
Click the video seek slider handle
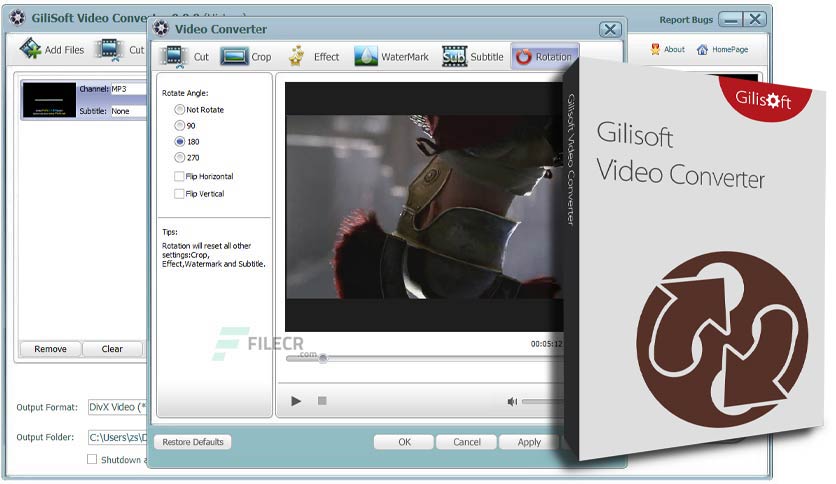323,358
